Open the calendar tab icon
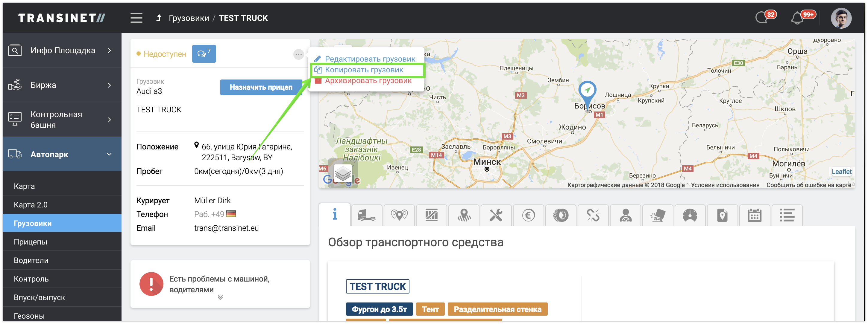Viewport: 868px width, 324px height. click(755, 215)
